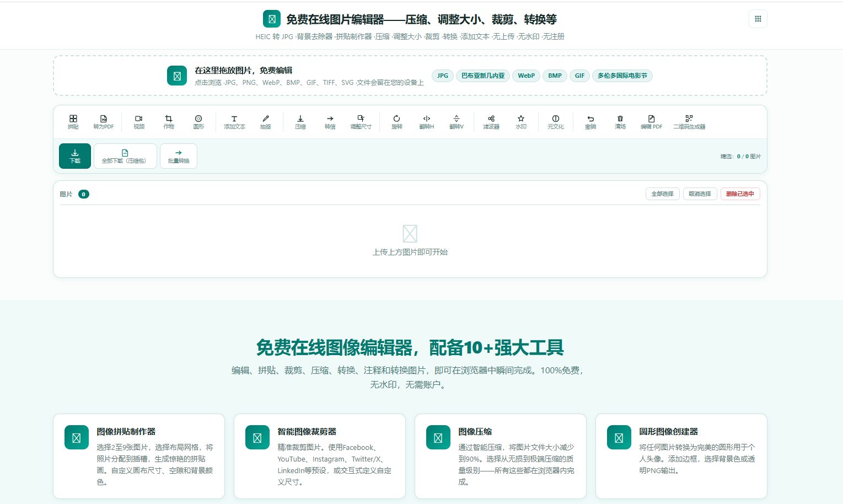Choose the 圆形 circle tool

point(198,122)
